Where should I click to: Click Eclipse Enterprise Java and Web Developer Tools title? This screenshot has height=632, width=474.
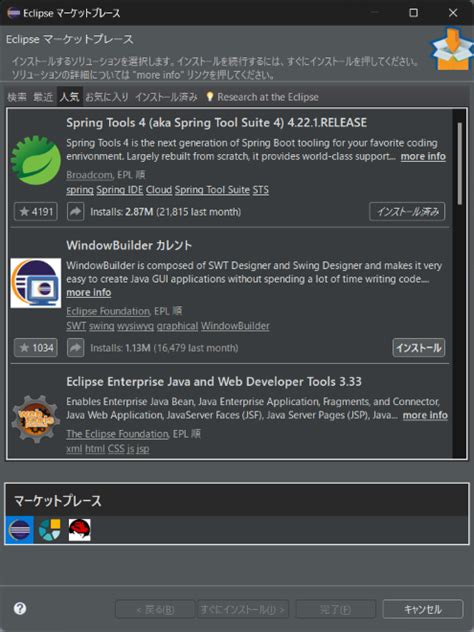coord(214,381)
